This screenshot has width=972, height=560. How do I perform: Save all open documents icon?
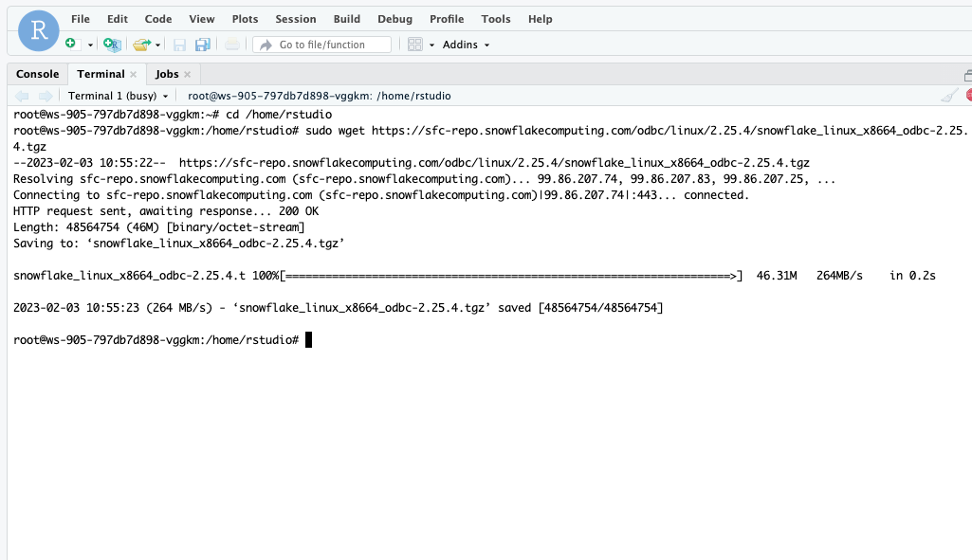pyautogui.click(x=203, y=45)
